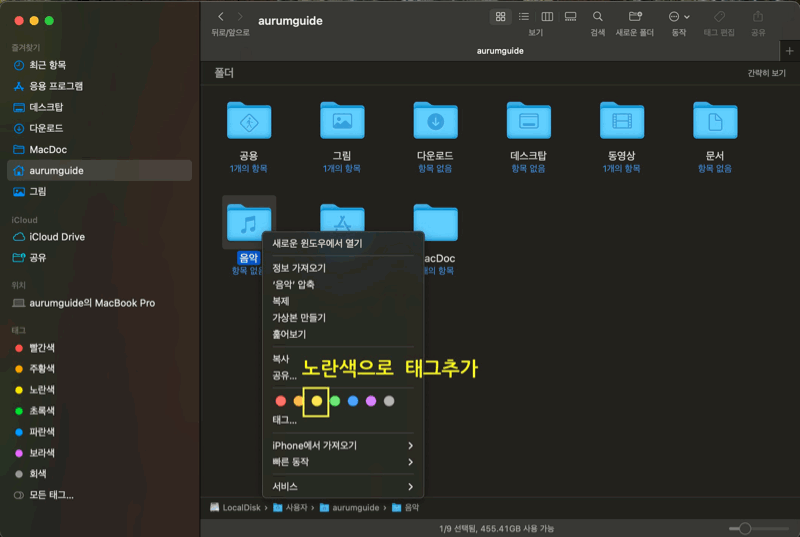Apply yellow tag color in context menu
The image size is (800, 537).
point(317,401)
